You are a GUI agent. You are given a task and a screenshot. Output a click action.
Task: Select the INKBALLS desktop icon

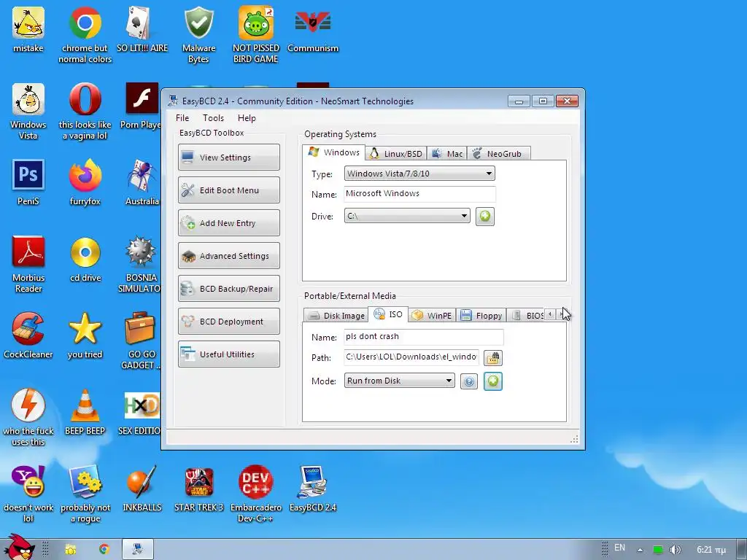[142, 489]
